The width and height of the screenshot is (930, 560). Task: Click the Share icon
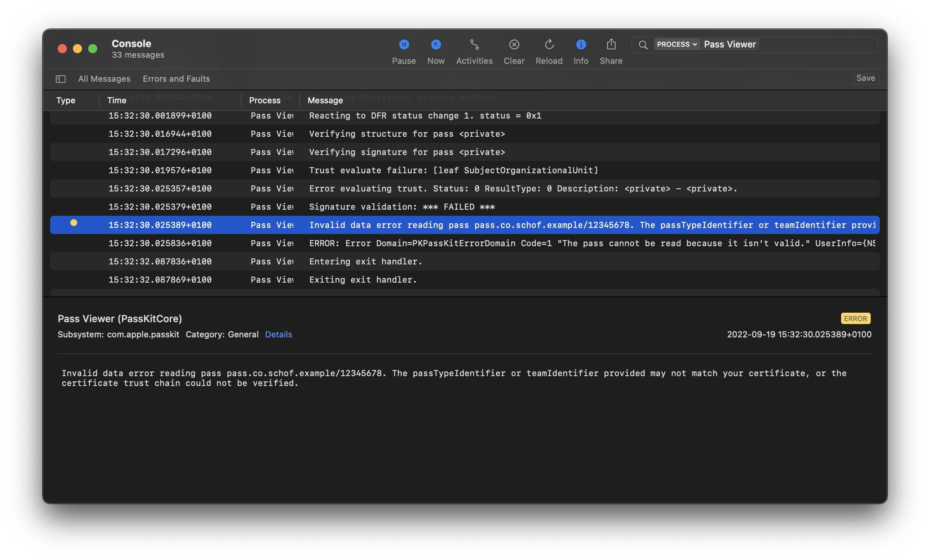click(611, 45)
